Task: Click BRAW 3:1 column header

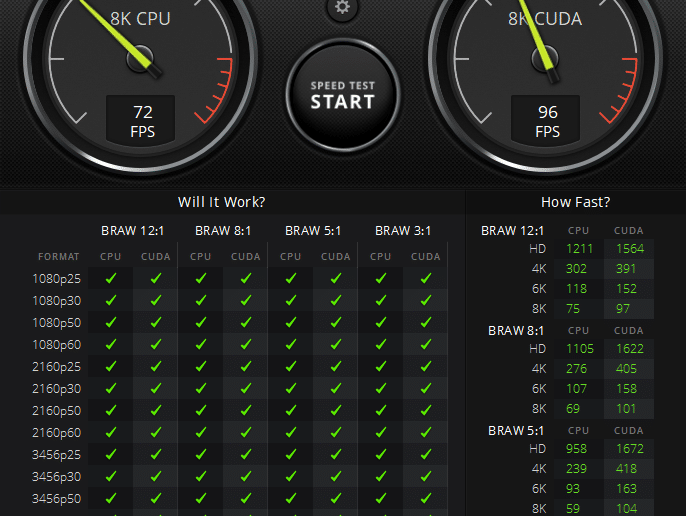Action: pos(403,231)
